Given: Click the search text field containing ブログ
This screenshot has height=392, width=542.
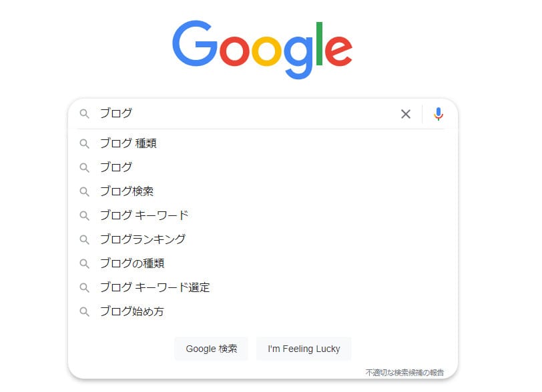Looking at the screenshot, I should tap(247, 113).
